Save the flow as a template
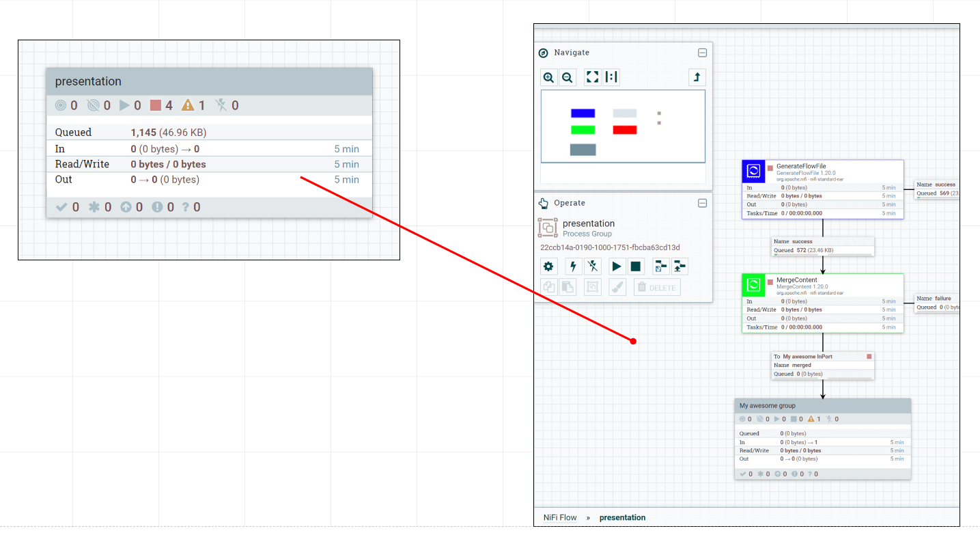Screen dimensions: 980x533 (660, 266)
